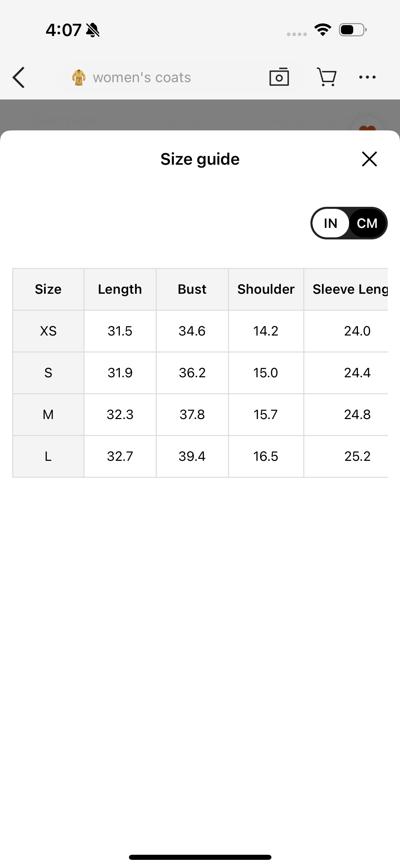The width and height of the screenshot is (400, 868).
Task: Tap the Bust column header
Action: coord(192,289)
